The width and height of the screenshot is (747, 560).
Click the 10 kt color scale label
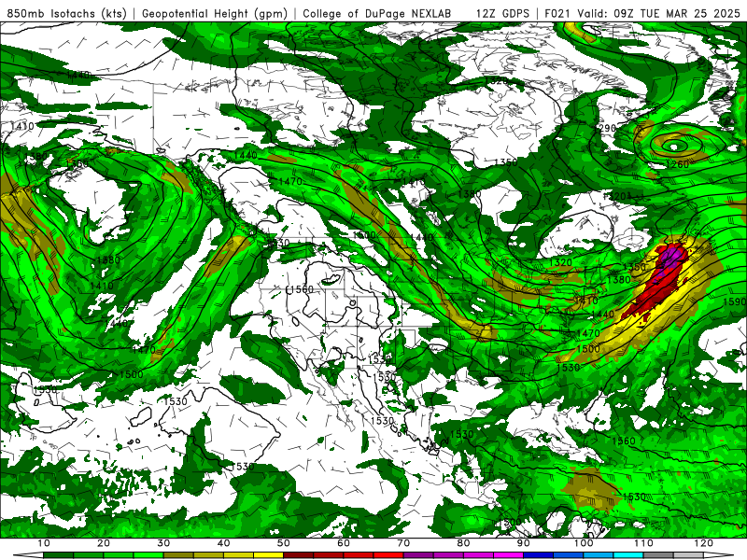pos(43,543)
